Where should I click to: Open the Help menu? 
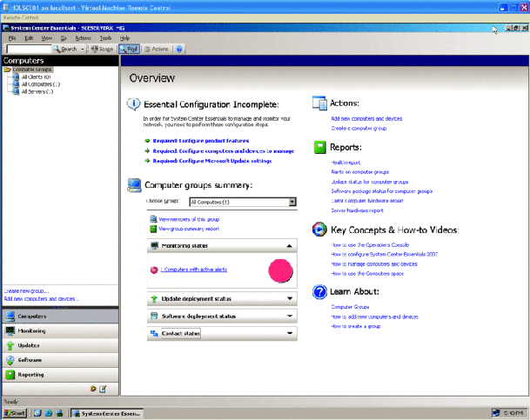point(124,38)
